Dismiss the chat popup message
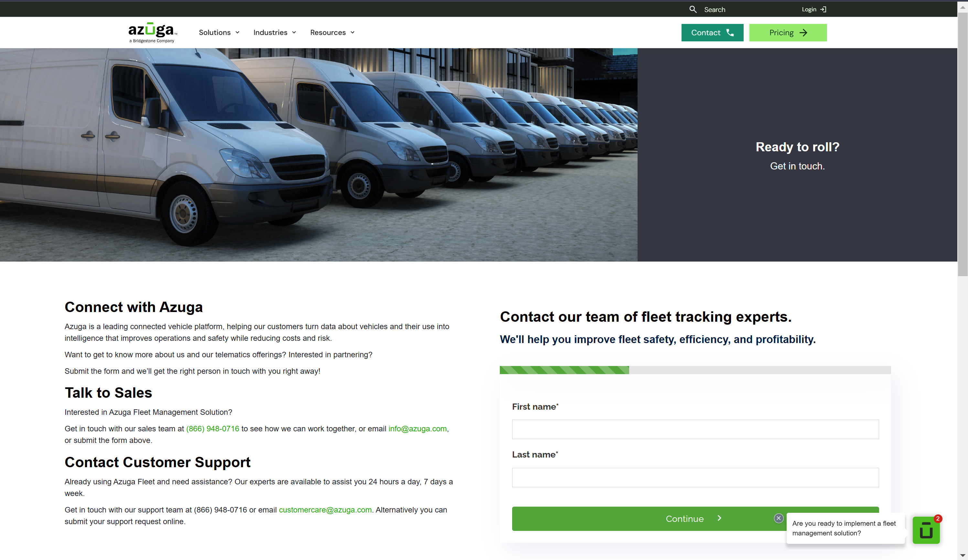 779,518
